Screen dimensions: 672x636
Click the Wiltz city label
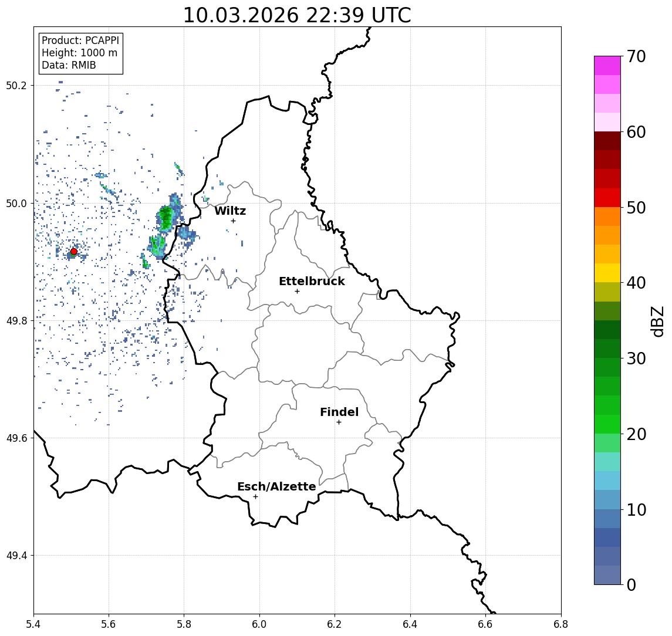[x=230, y=211]
